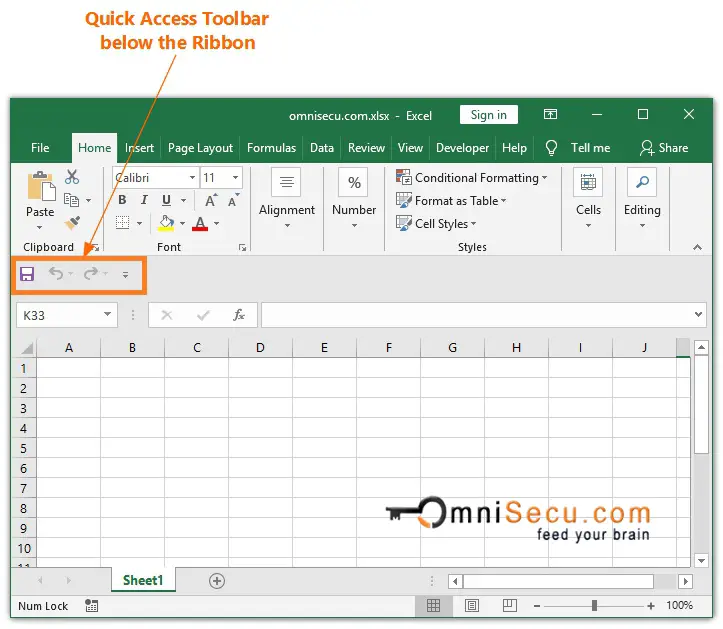
Task: Increase font size with the larger A
Action: [x=211, y=200]
